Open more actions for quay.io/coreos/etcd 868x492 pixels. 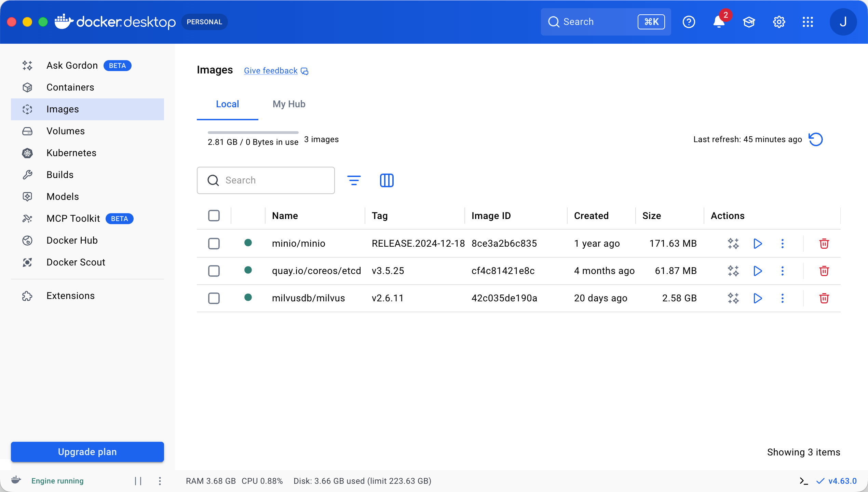[783, 271]
